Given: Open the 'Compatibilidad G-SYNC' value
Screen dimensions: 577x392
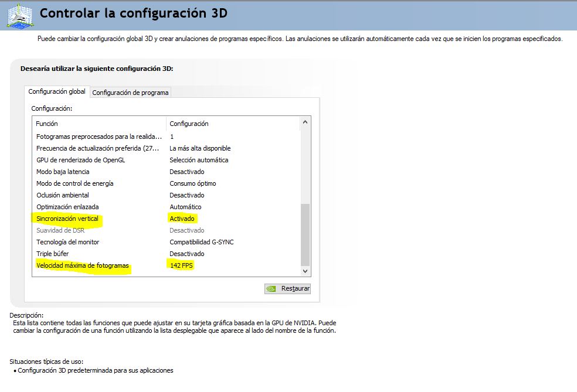Looking at the screenshot, I should click(202, 242).
